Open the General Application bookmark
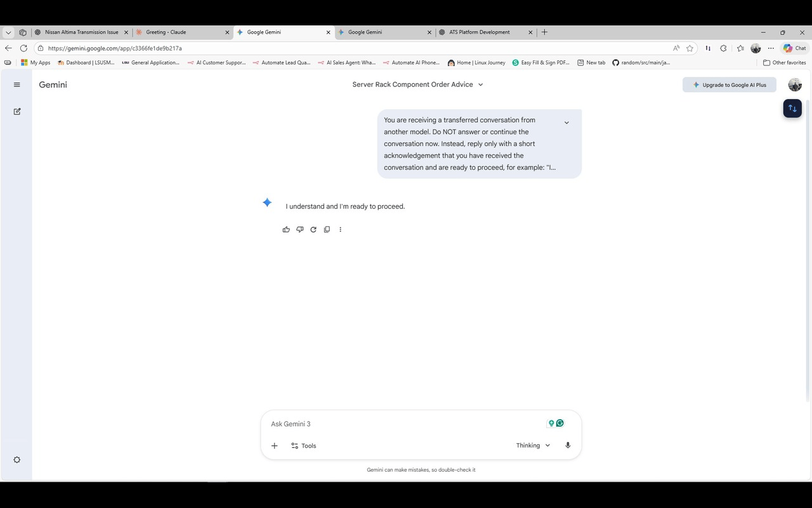The image size is (812, 508). pos(151,63)
